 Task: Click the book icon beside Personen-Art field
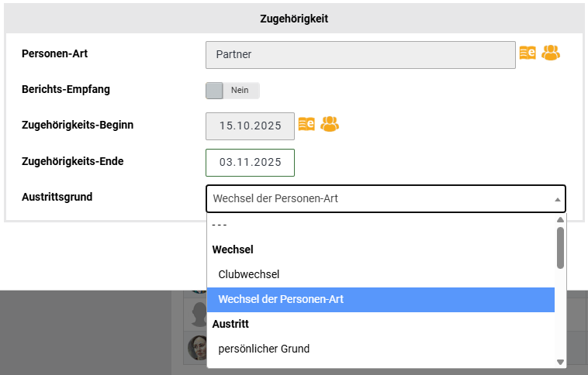point(527,53)
